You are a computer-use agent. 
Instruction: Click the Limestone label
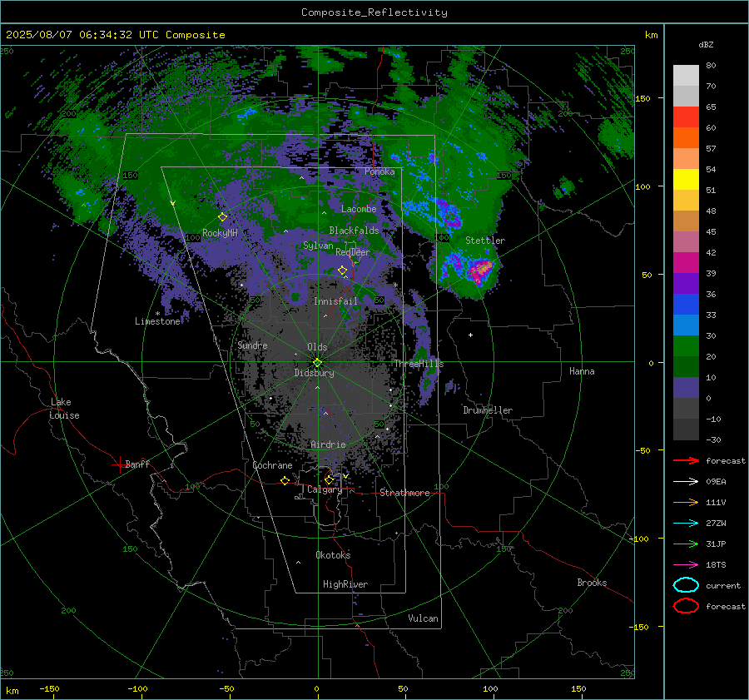157,321
